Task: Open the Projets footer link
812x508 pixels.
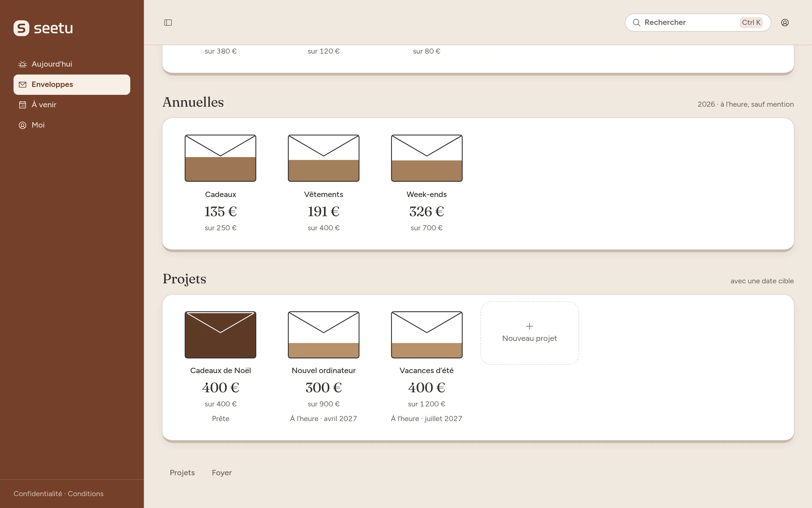Action: (182, 473)
